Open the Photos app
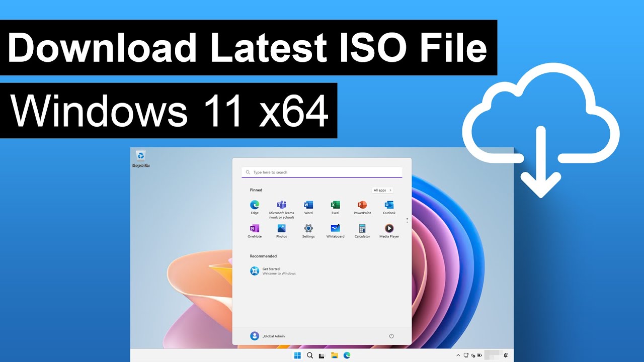644x362 pixels. click(x=282, y=231)
